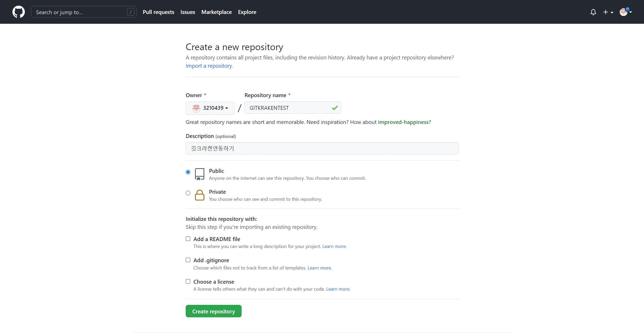Click the Private padlock icon

point(199,195)
